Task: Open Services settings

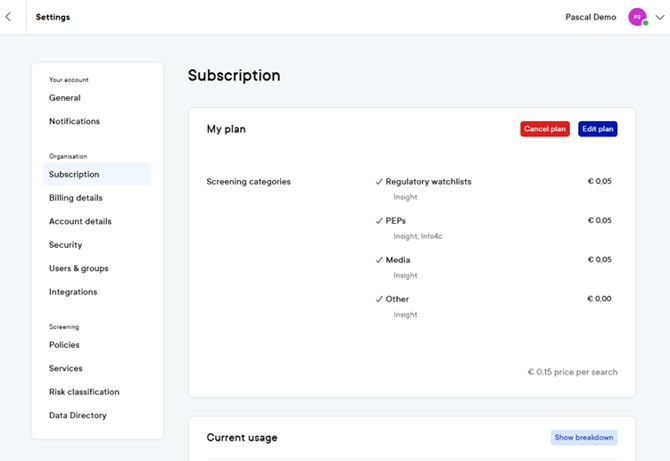Action: [66, 369]
